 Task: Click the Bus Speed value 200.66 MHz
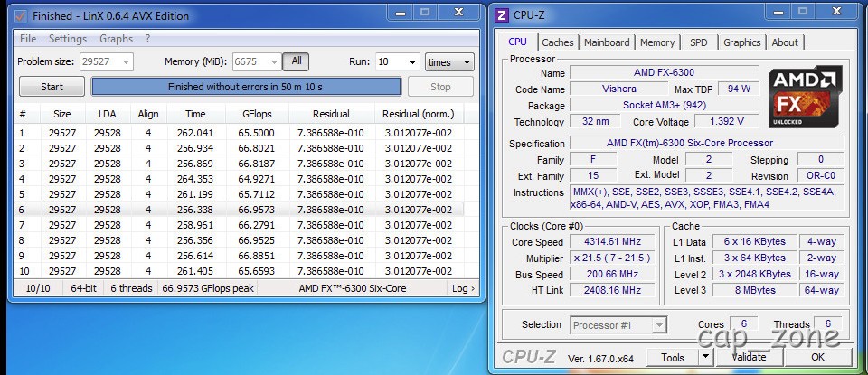coord(612,274)
